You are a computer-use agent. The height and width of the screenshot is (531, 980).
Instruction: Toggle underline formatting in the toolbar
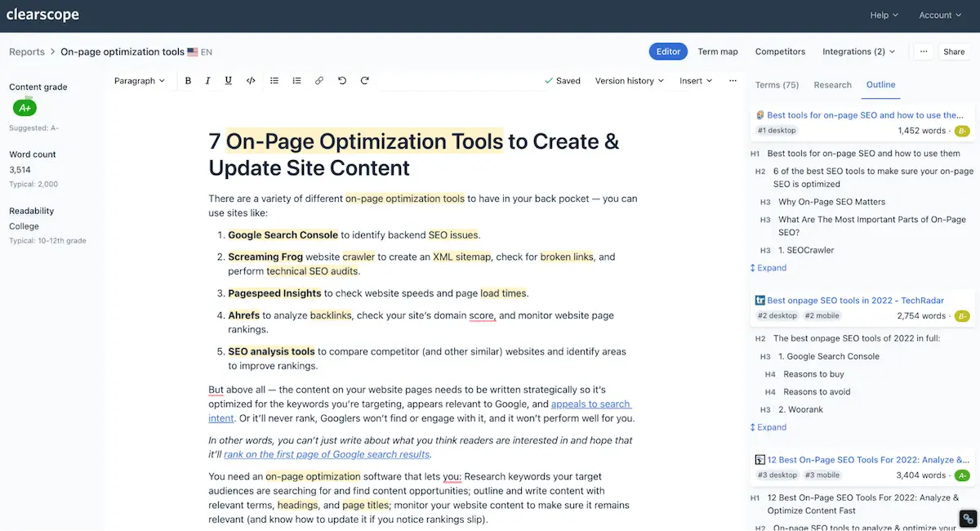click(228, 81)
